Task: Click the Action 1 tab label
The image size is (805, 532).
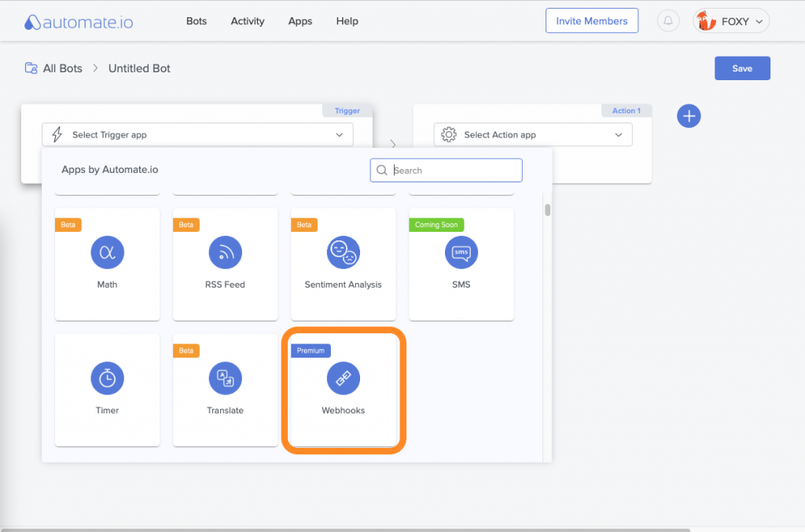Action: point(627,110)
